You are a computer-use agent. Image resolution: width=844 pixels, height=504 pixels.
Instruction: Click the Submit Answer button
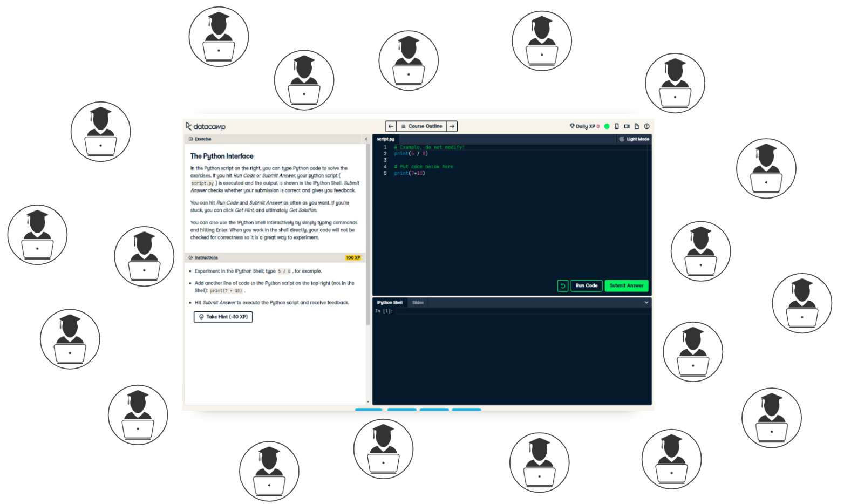(626, 285)
